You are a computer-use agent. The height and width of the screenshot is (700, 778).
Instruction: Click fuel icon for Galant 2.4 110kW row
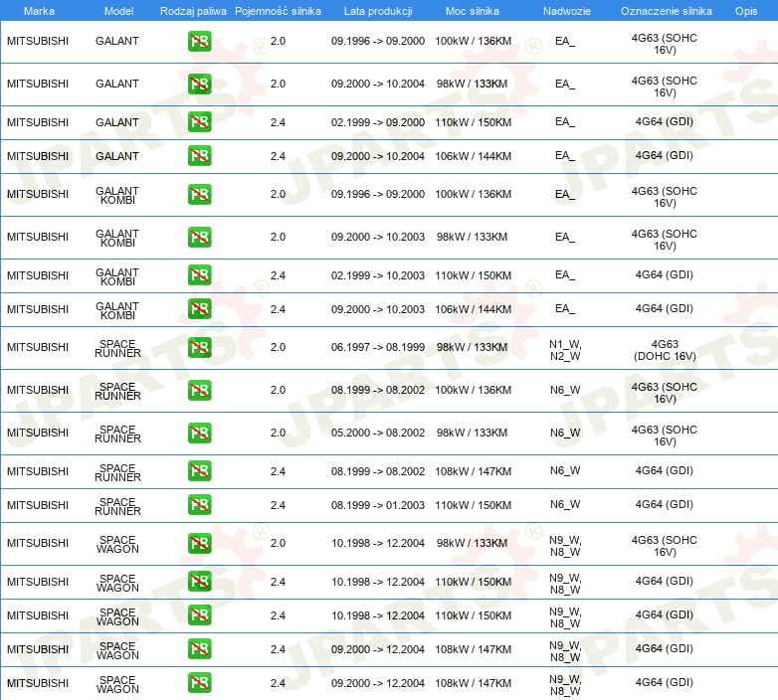click(x=199, y=122)
